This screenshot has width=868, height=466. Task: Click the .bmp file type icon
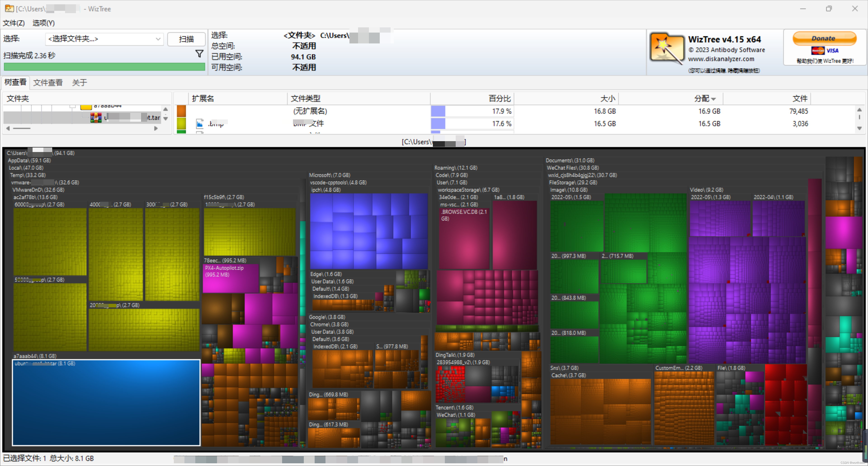point(200,124)
